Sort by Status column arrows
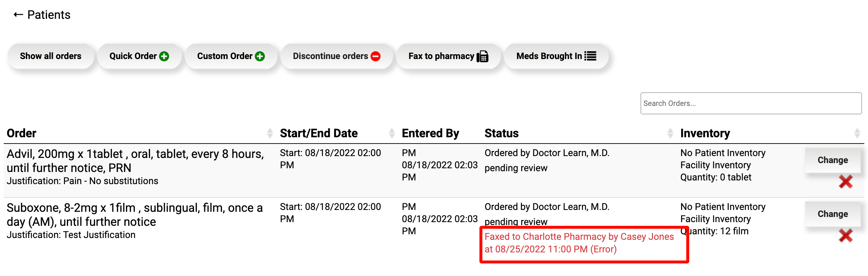 (x=670, y=133)
